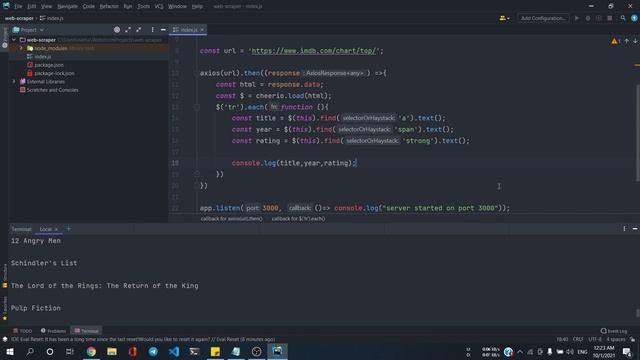Open Chrome from the taskbar
This screenshot has height=360, width=640.
pos(91,351)
